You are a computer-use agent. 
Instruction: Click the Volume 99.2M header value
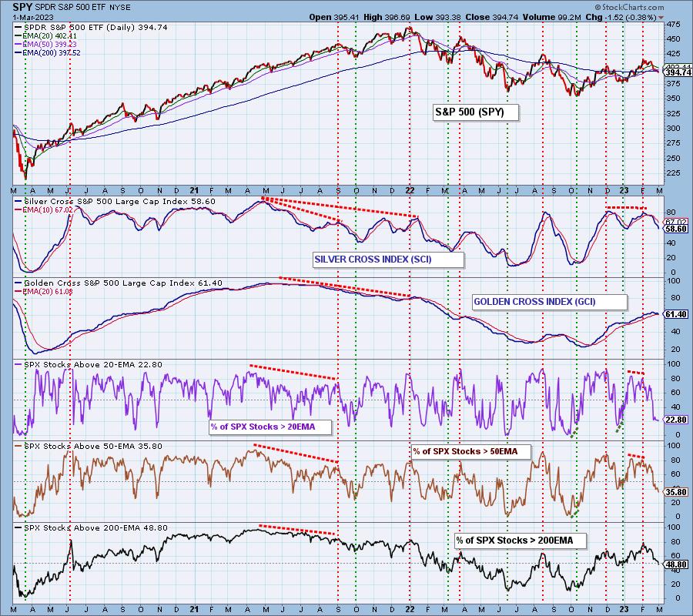click(551, 17)
